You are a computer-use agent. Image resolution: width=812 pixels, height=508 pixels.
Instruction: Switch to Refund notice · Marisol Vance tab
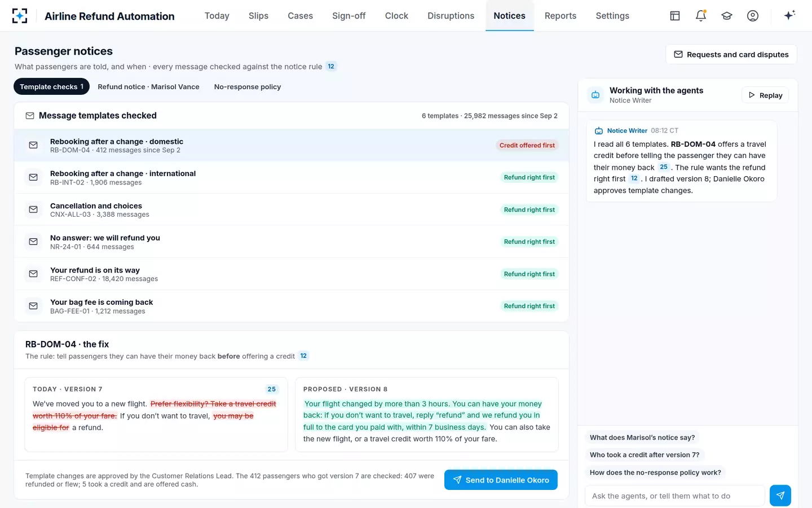[x=149, y=87]
